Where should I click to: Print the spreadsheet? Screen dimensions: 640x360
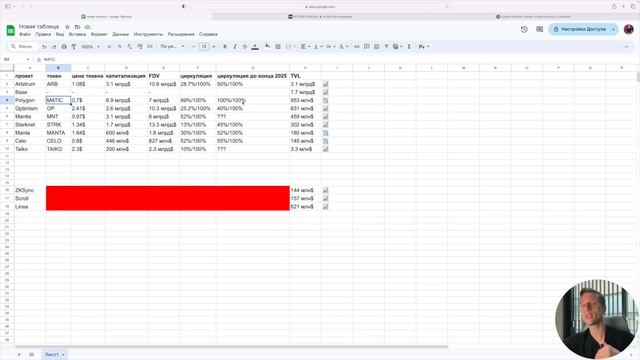[64, 47]
